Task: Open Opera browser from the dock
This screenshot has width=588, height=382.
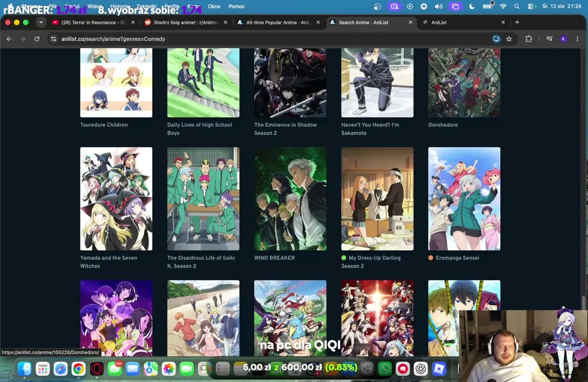Action: pyautogui.click(x=96, y=369)
